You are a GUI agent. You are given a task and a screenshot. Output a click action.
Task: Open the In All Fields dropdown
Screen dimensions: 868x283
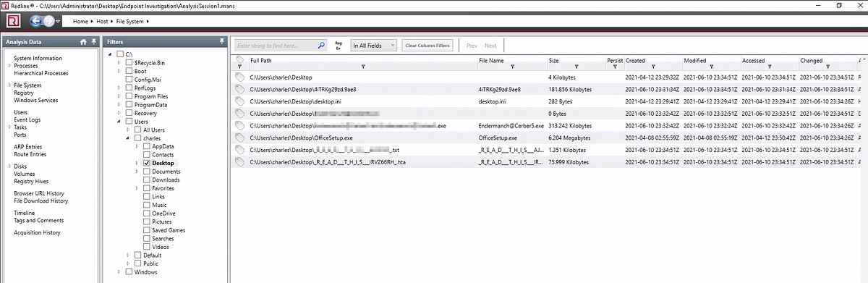tap(373, 45)
